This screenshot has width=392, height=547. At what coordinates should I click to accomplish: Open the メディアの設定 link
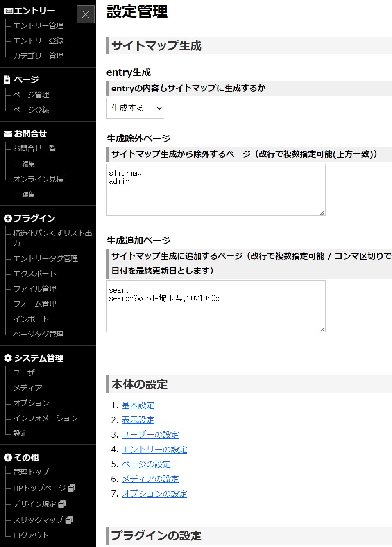pos(150,479)
